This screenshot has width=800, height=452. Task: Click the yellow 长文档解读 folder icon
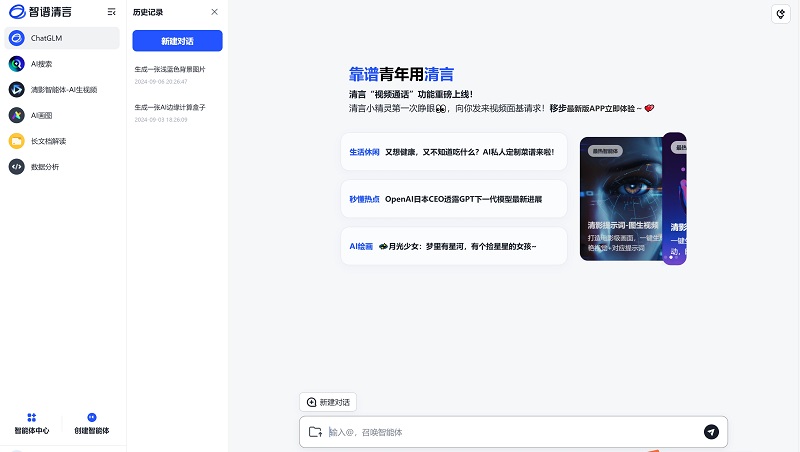coord(16,141)
